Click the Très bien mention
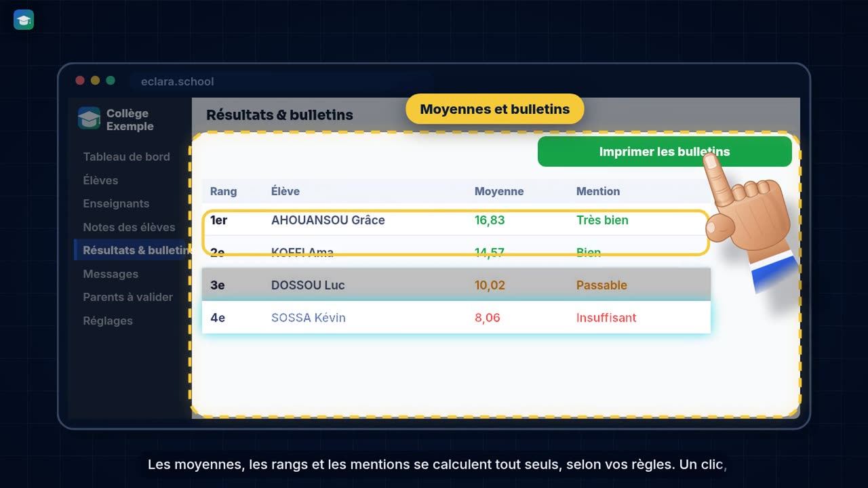 (x=602, y=220)
